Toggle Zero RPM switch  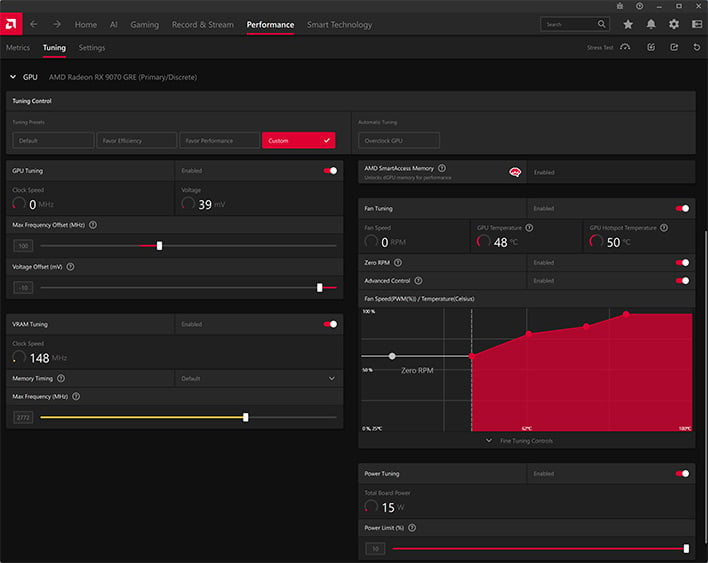pyautogui.click(x=682, y=262)
